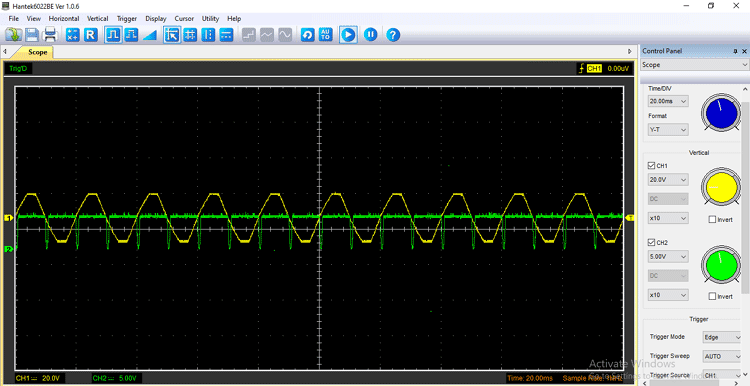This screenshot has height=386, width=750.
Task: Open the Trigger menu
Action: coord(127,19)
